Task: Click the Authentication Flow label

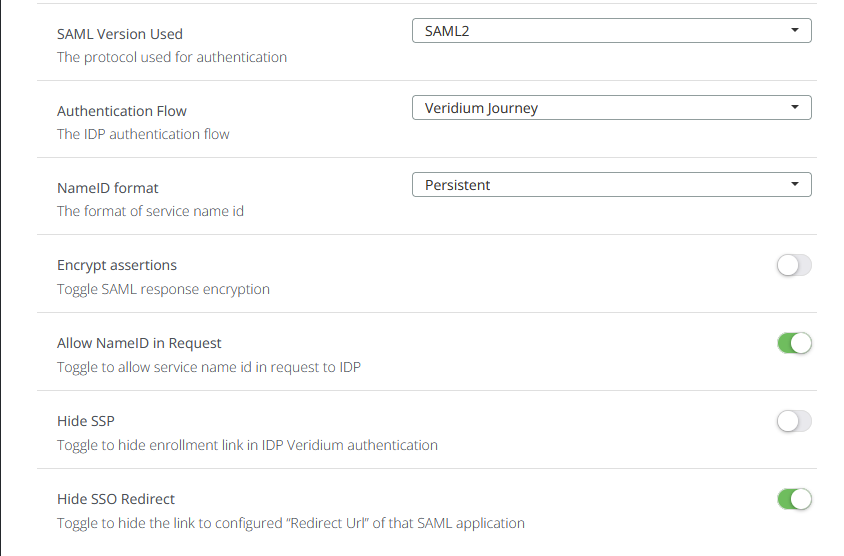Action: (122, 111)
